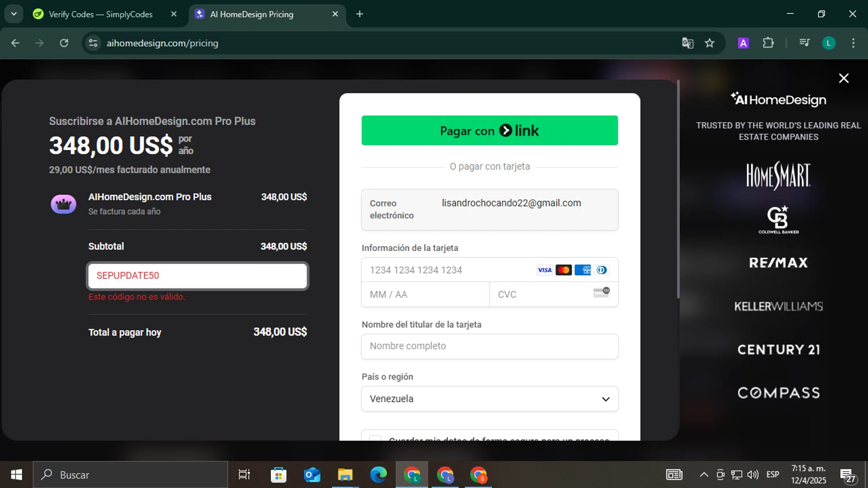The width and height of the screenshot is (868, 488).
Task: Click the Coldwell Banker logo
Action: pyautogui.click(x=778, y=219)
